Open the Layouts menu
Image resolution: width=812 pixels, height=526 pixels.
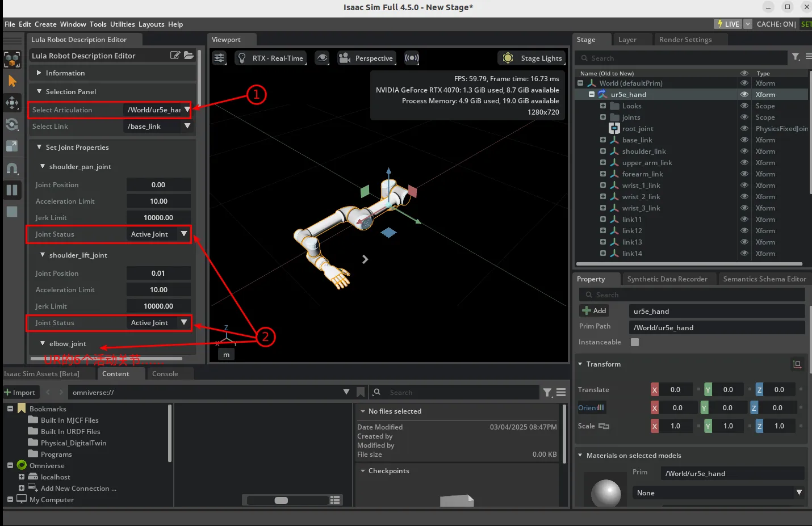coord(151,24)
